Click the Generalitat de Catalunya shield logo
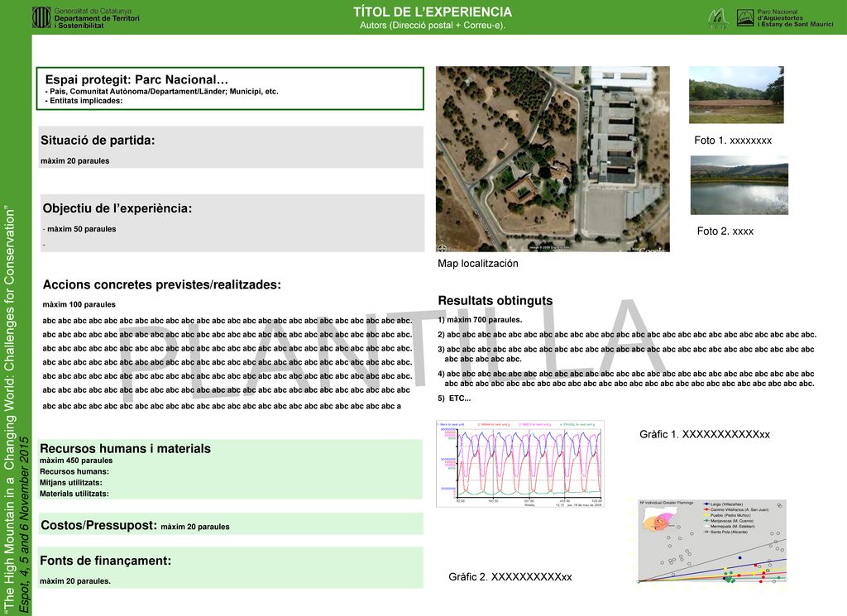 tap(41, 18)
